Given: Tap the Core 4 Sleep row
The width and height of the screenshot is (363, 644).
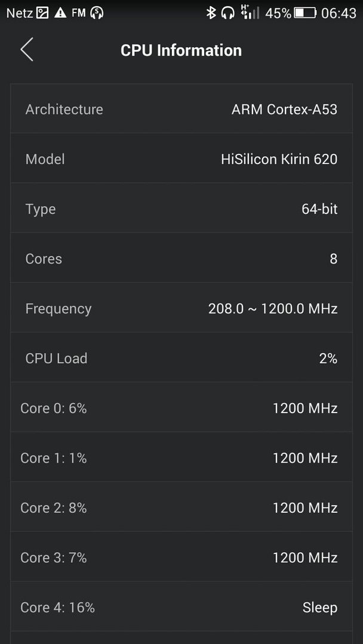Looking at the screenshot, I should [x=181, y=607].
